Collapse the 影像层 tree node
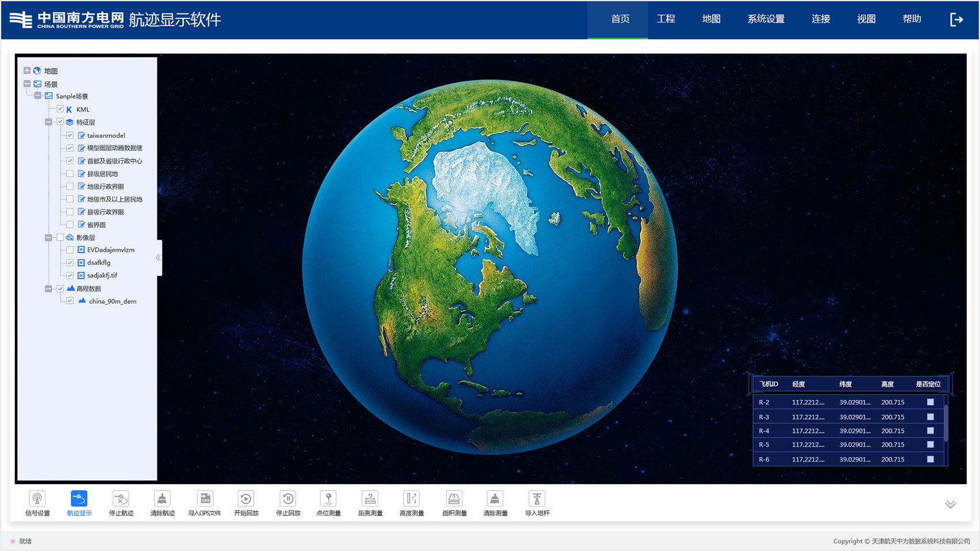The image size is (980, 551). 48,237
